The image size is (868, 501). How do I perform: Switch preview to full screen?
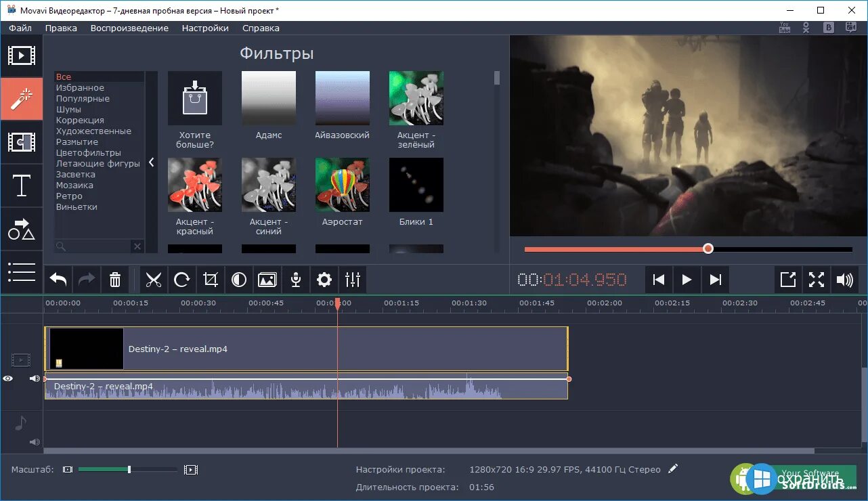(x=817, y=280)
